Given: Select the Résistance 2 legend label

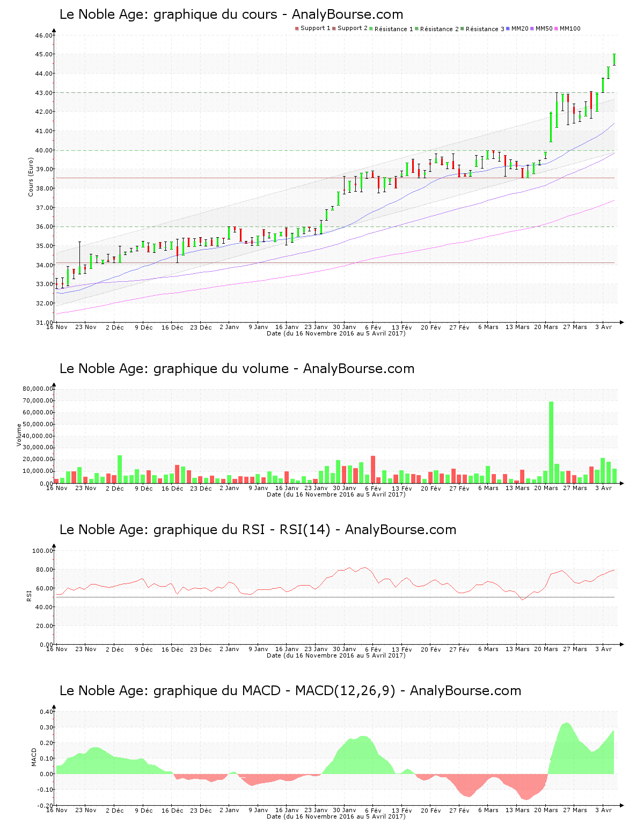Looking at the screenshot, I should (440, 29).
